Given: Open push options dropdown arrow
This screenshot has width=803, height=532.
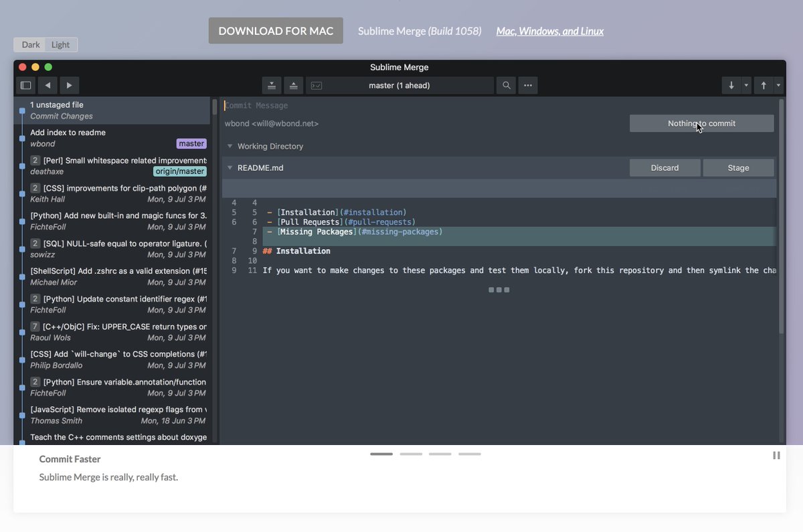Looking at the screenshot, I should click(778, 85).
